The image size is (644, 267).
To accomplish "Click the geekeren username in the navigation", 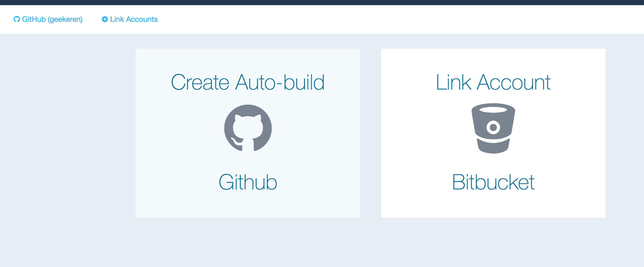I will pyautogui.click(x=66, y=19).
